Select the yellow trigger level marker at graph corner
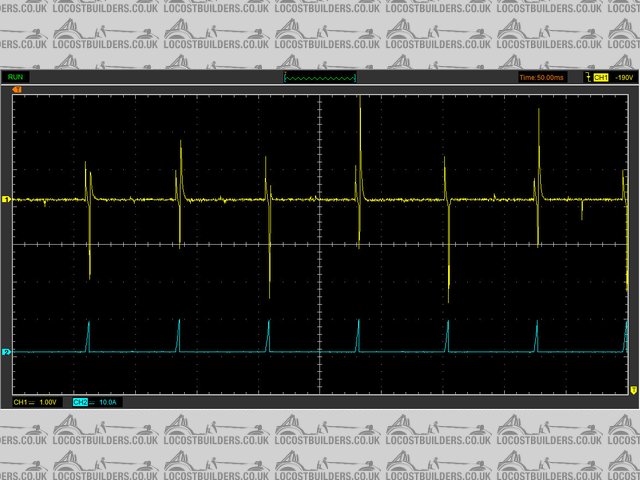Image resolution: width=640 pixels, height=480 pixels. (633, 389)
